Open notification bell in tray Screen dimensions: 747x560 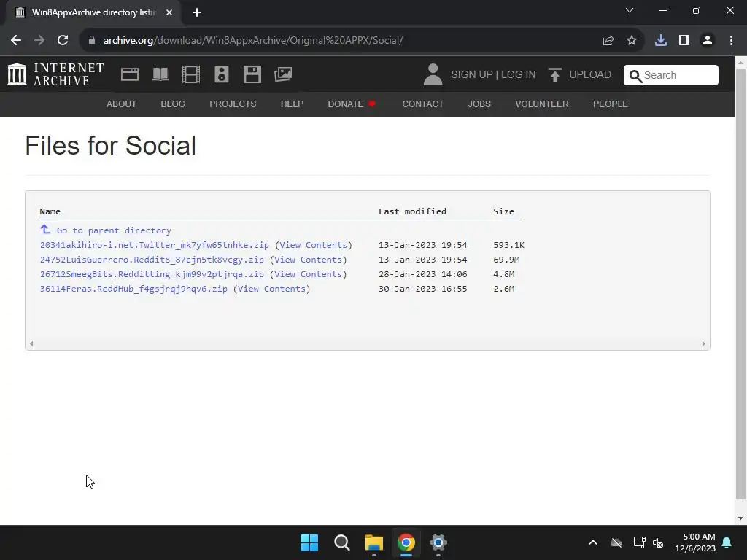click(x=727, y=542)
